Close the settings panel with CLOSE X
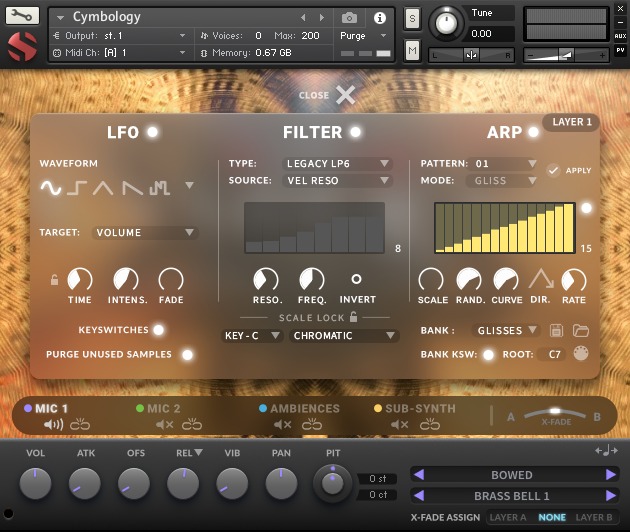Image resolution: width=630 pixels, height=532 pixels. tap(327, 95)
